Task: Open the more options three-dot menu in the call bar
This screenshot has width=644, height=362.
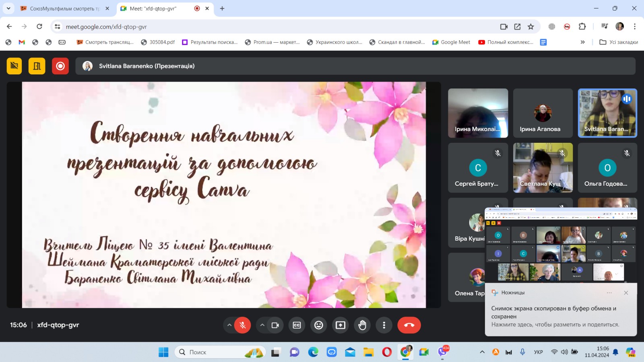Action: point(384,325)
